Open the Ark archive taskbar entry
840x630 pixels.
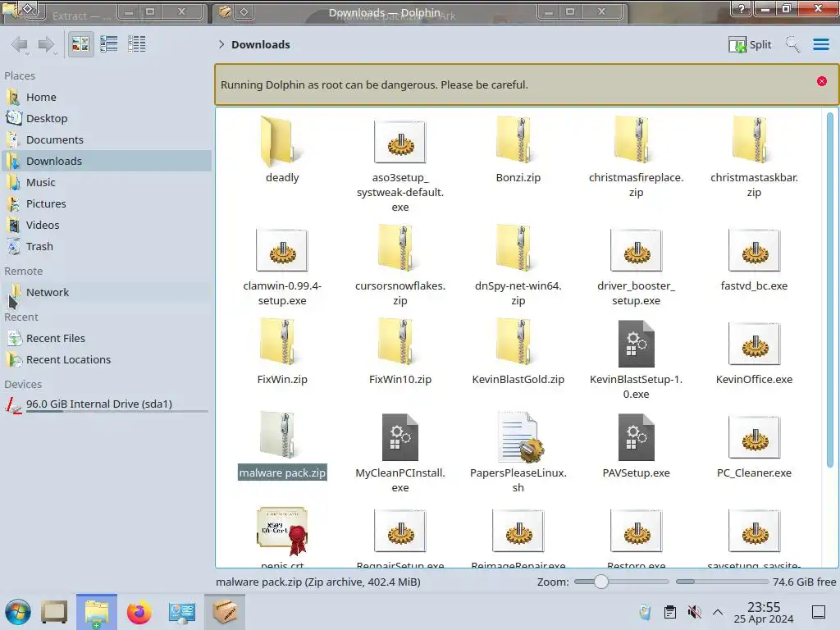coord(225,612)
